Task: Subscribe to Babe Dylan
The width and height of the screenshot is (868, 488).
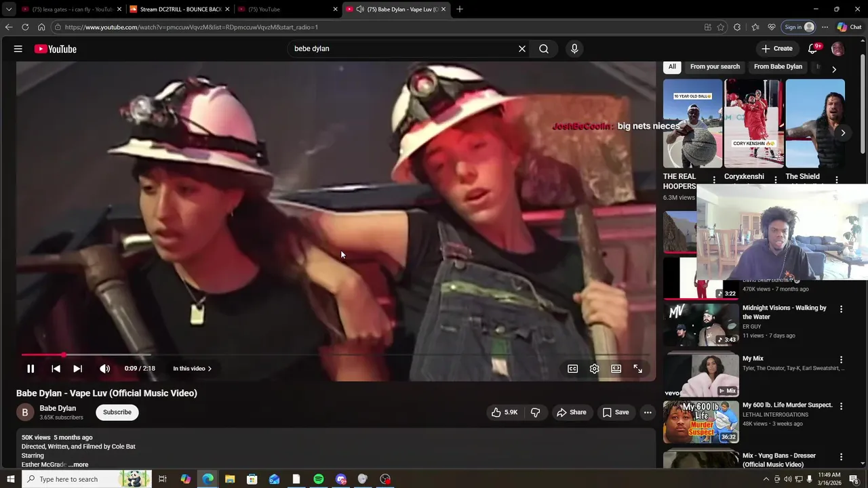Action: 117,412
